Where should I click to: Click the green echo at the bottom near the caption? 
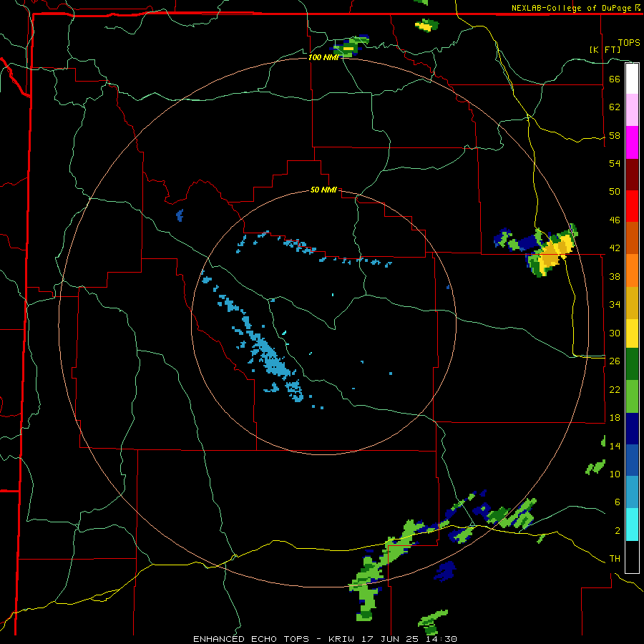coord(432,623)
